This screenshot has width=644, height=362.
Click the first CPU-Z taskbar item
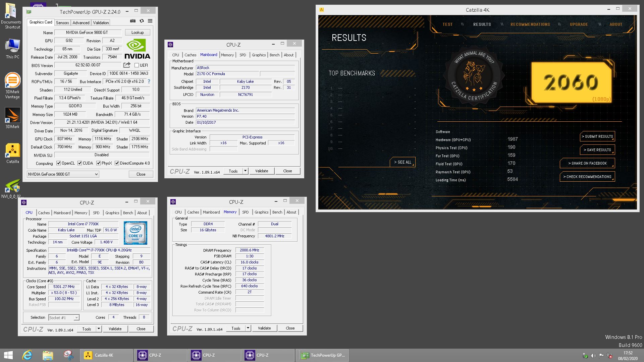(161, 355)
